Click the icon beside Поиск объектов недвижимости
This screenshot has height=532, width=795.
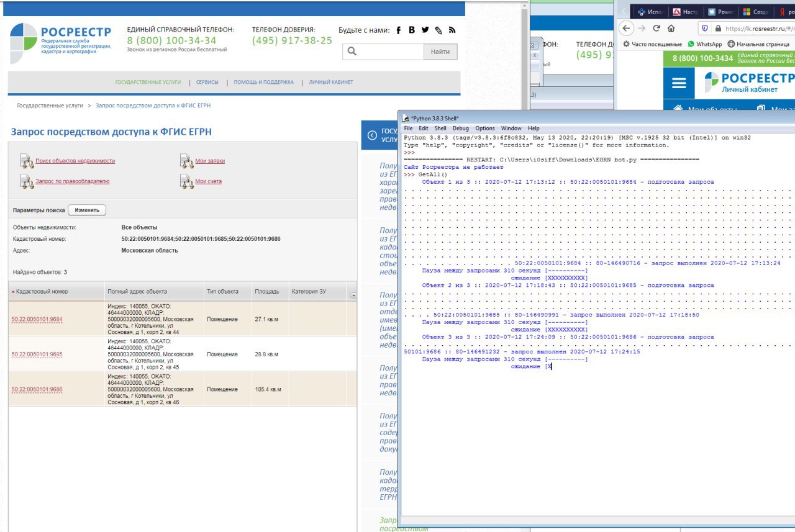coord(27,161)
